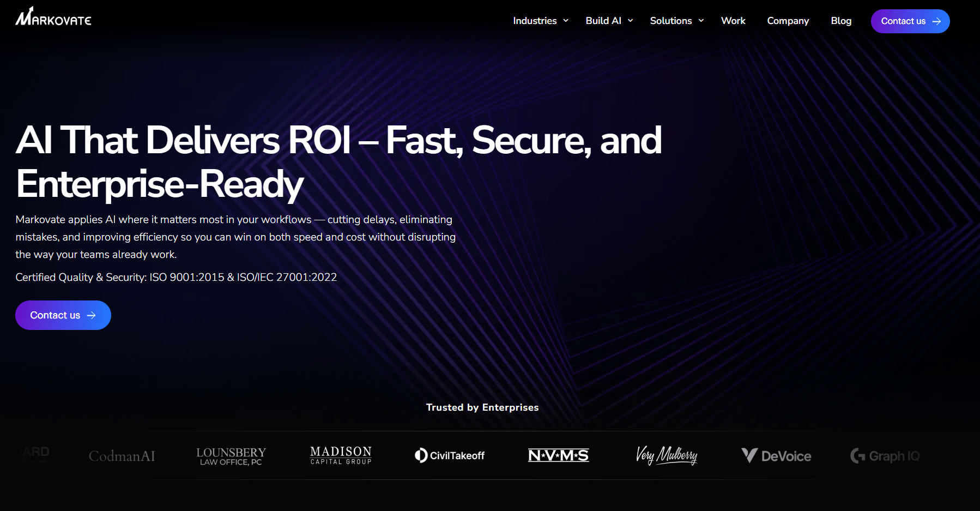Select the CodmanAI client logo
This screenshot has width=980, height=511.
pos(122,456)
